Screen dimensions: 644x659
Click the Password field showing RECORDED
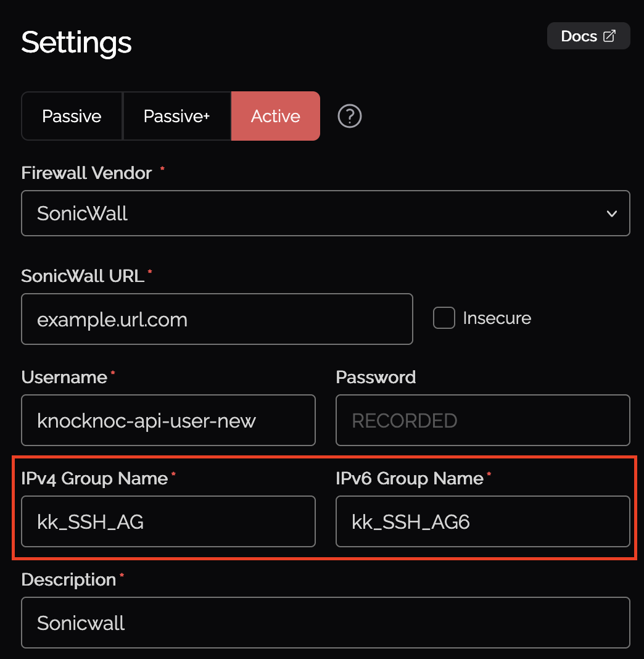tap(483, 420)
